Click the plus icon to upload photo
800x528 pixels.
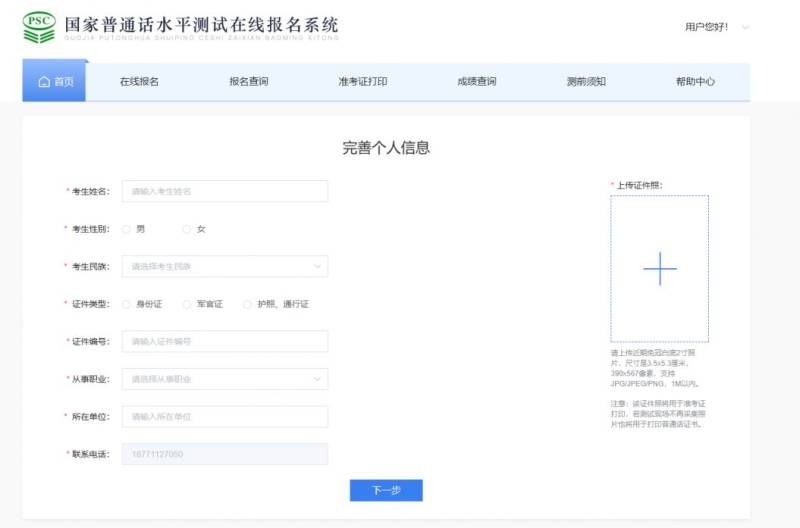pos(659,269)
